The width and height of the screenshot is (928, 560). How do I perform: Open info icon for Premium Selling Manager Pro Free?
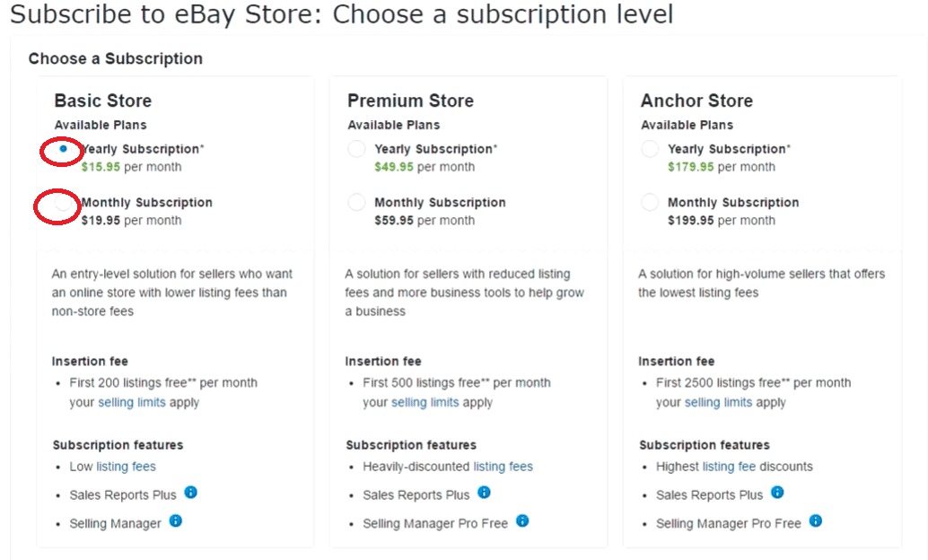(522, 521)
